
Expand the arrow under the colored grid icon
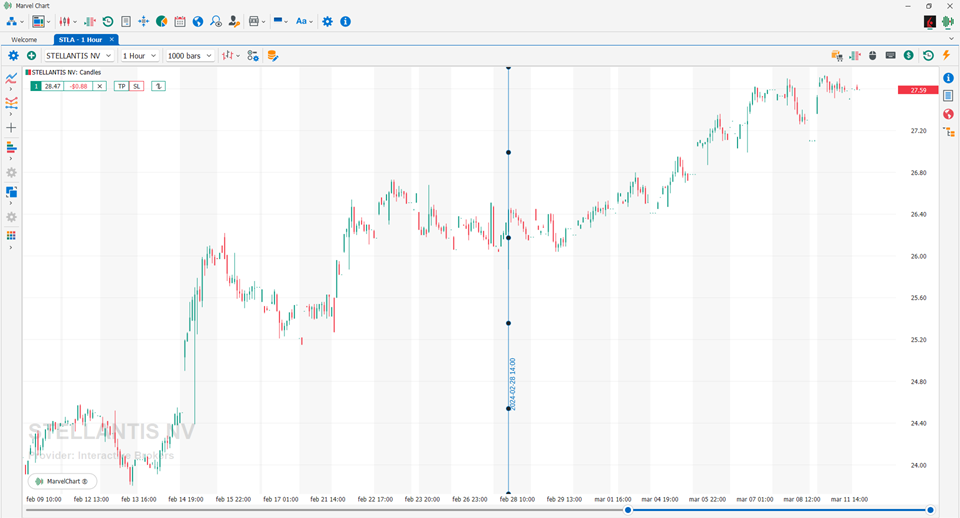pyautogui.click(x=11, y=247)
